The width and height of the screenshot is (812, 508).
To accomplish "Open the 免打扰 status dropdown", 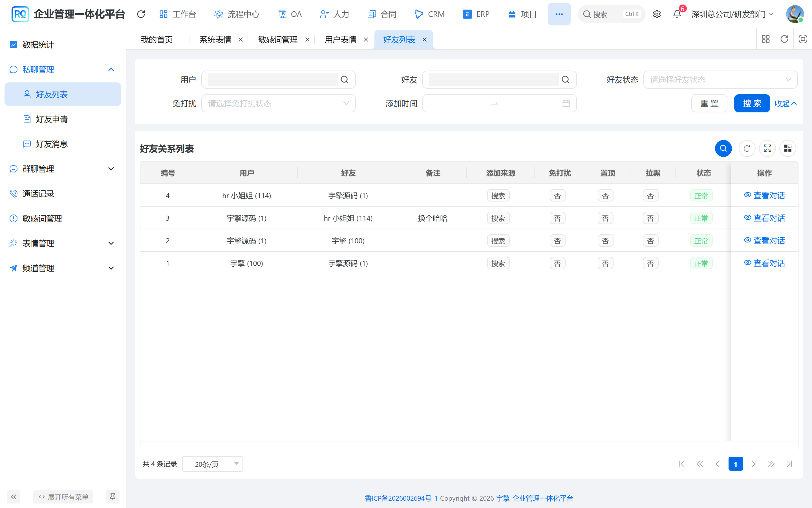I will [x=279, y=104].
